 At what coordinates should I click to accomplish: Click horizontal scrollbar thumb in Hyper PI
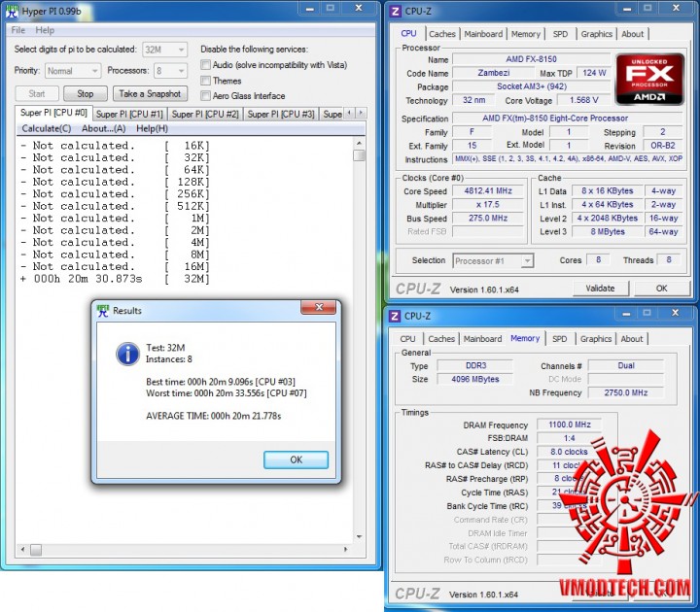[x=36, y=550]
